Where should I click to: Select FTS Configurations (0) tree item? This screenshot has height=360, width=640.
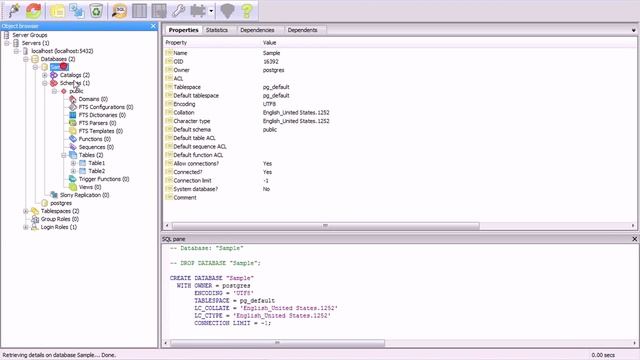[x=106, y=107]
